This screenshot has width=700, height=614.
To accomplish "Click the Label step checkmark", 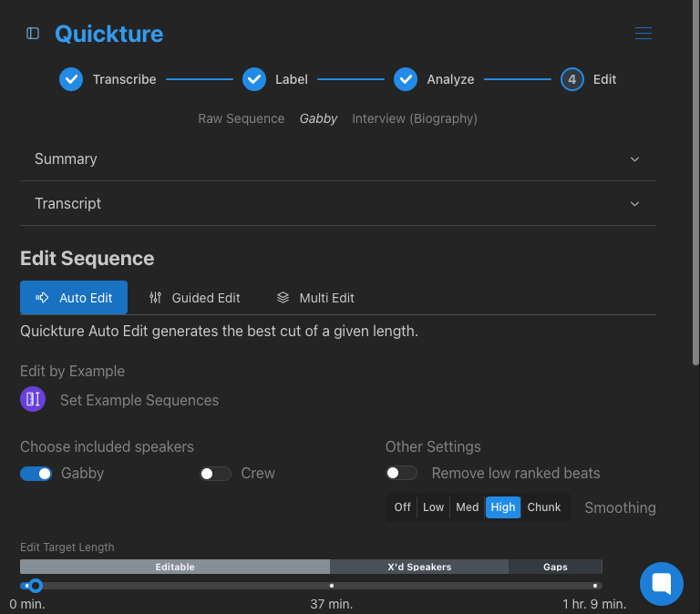I will (x=254, y=79).
